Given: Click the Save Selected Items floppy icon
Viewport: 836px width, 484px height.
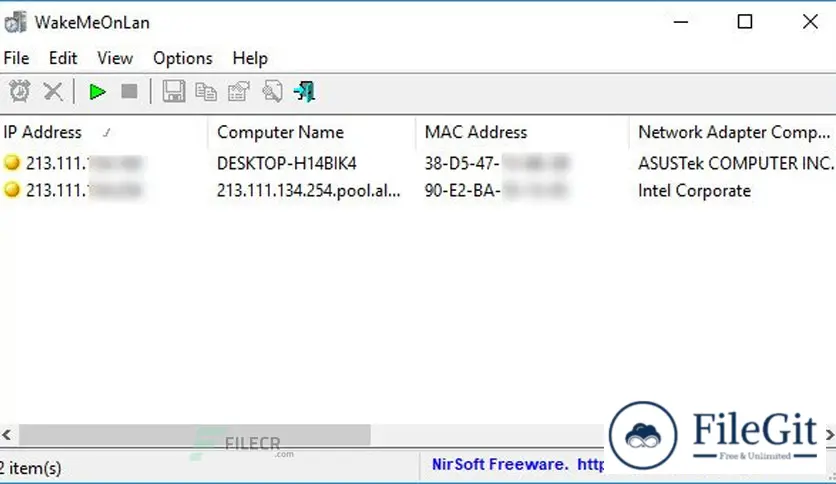Looking at the screenshot, I should [x=173, y=92].
